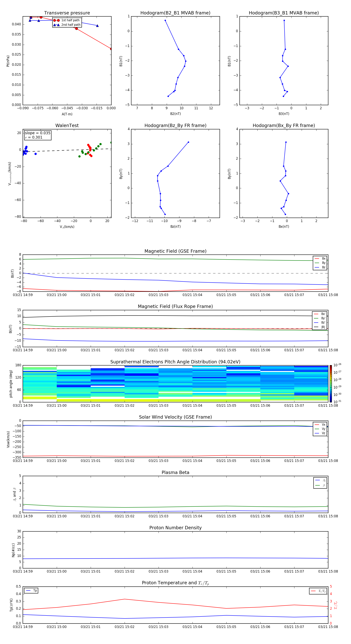The width and height of the screenshot is (351, 644).
Task: Click the rightmost blue triangle marker in Transverse pressure
Action: 97,26
